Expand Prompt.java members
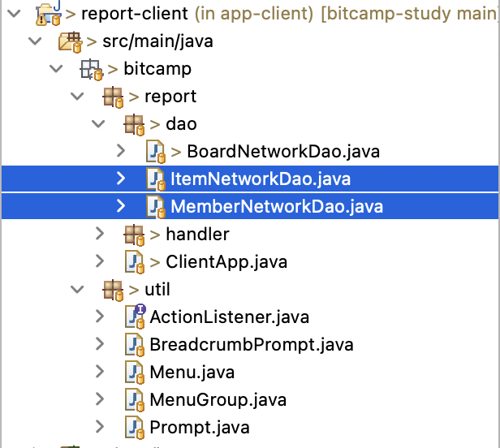This screenshot has height=448, width=500. (x=100, y=426)
